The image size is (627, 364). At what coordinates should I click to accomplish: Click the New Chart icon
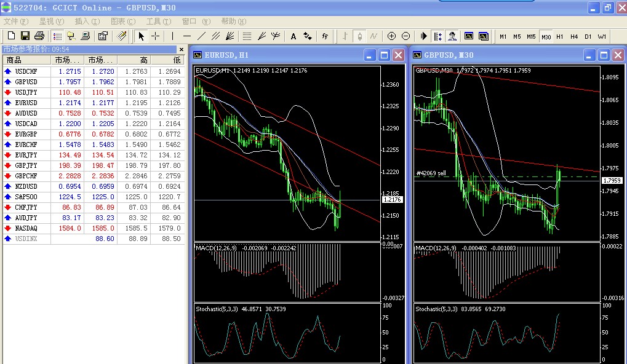pos(10,36)
